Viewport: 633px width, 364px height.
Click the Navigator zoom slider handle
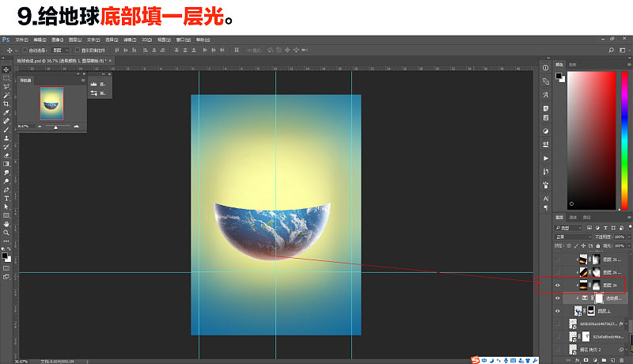55,127
